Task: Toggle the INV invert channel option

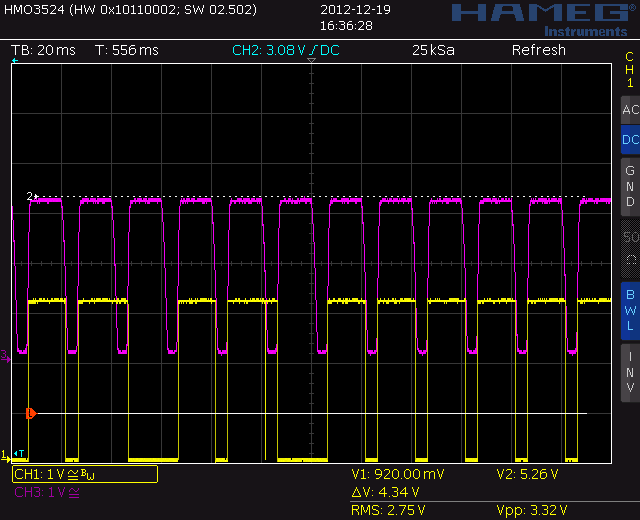Action: point(630,373)
